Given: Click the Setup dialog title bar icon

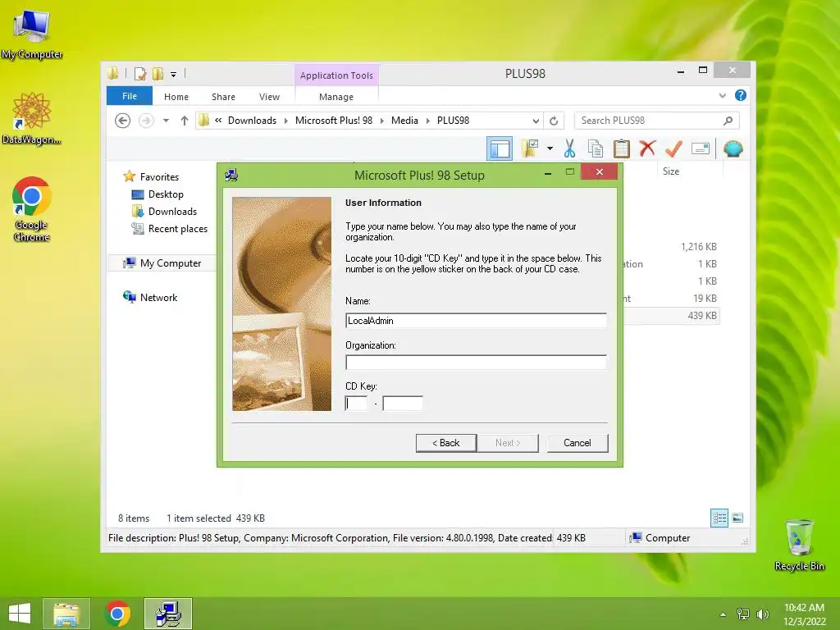Looking at the screenshot, I should coord(231,176).
